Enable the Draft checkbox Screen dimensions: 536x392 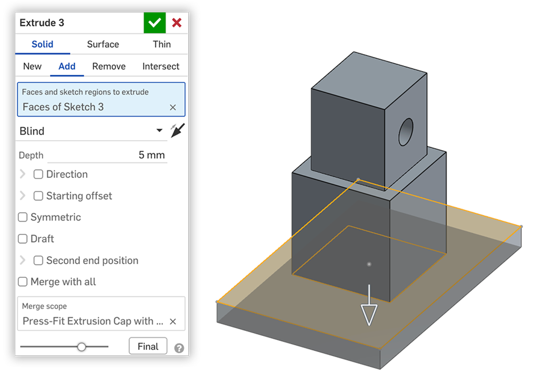coord(23,239)
